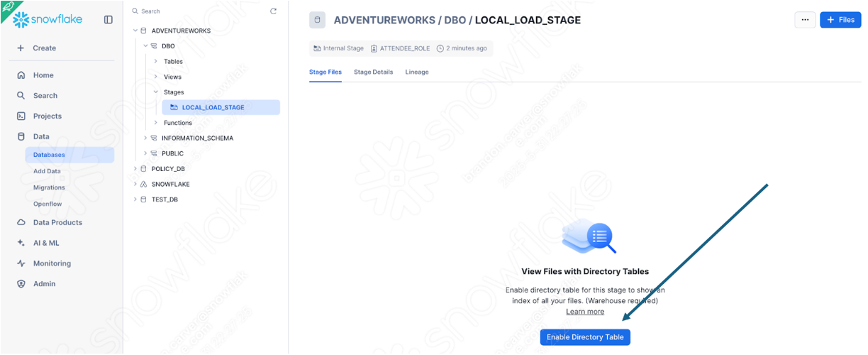Click the stage icon beside the title

(x=317, y=20)
